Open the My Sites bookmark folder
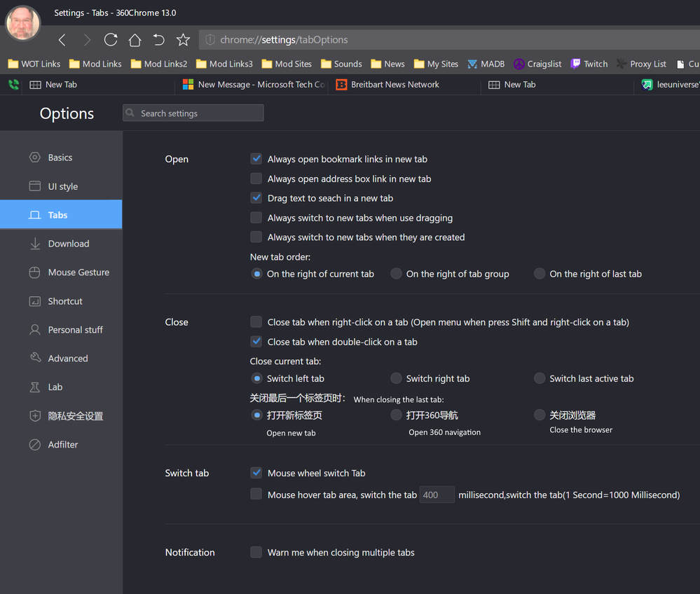The image size is (700, 594). pos(436,64)
